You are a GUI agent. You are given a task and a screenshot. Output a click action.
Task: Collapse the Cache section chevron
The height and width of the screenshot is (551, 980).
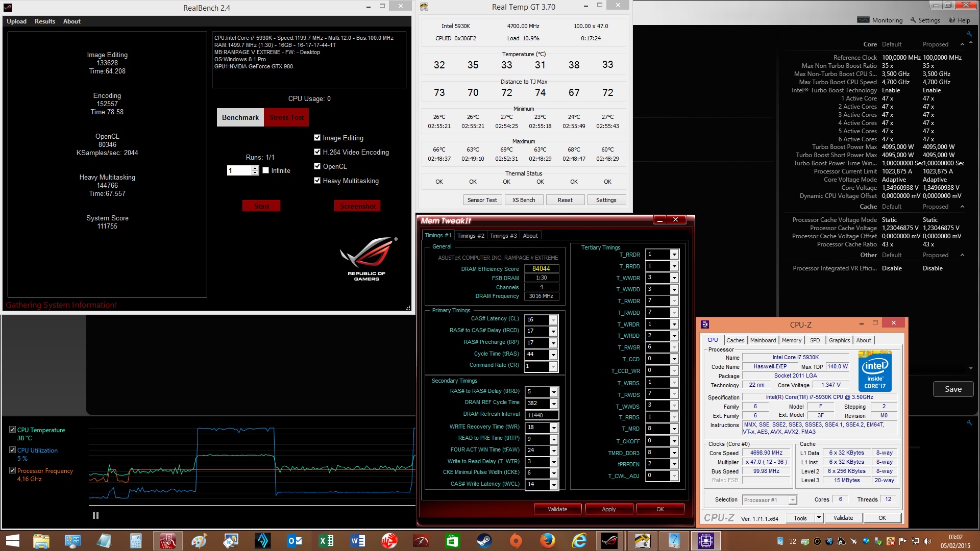coord(962,207)
